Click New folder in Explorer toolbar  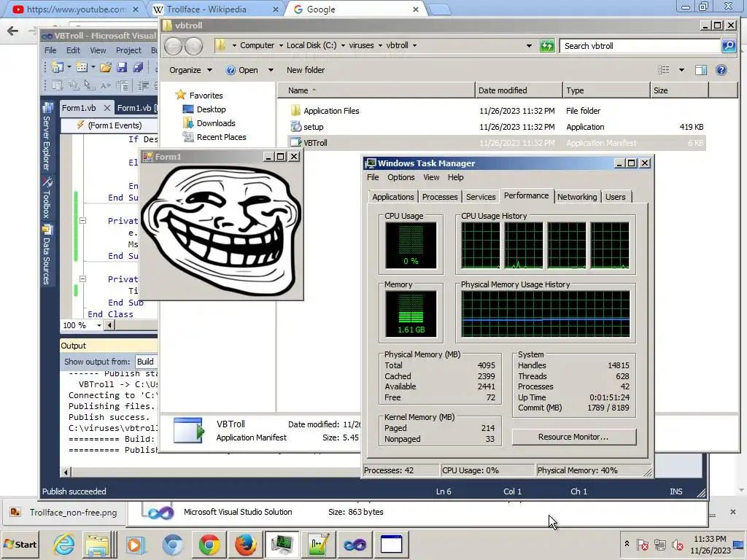click(x=306, y=70)
